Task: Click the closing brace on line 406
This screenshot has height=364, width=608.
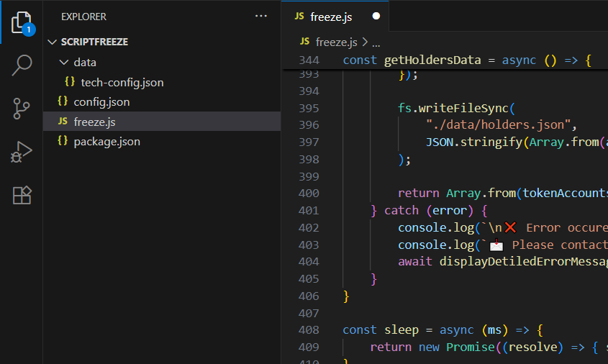Action: [x=346, y=296]
